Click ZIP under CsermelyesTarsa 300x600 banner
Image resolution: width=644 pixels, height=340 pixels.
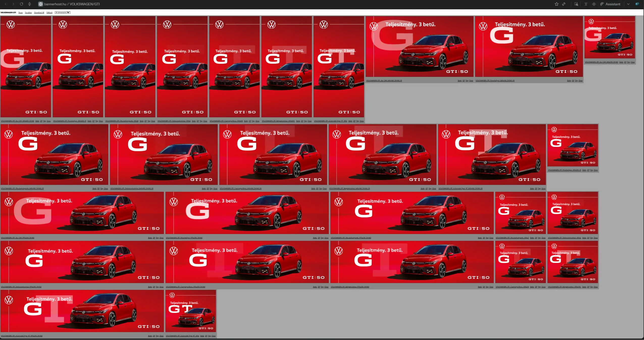coord(250,121)
